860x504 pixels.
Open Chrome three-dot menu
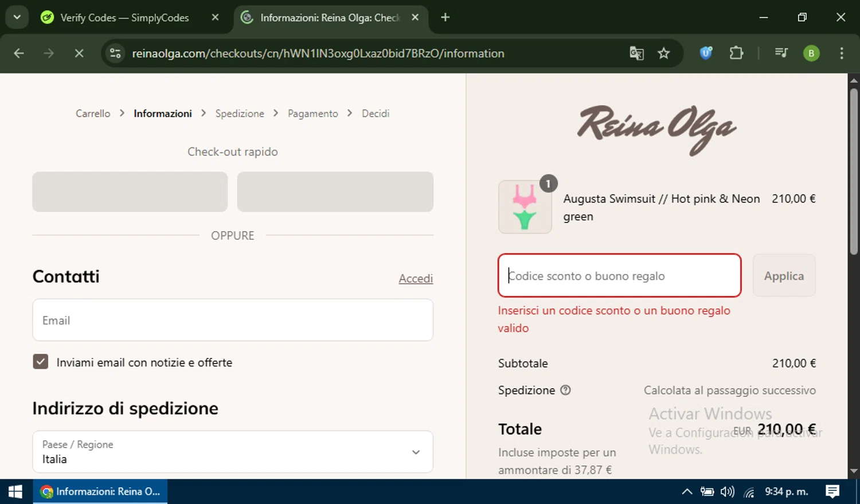pyautogui.click(x=842, y=53)
